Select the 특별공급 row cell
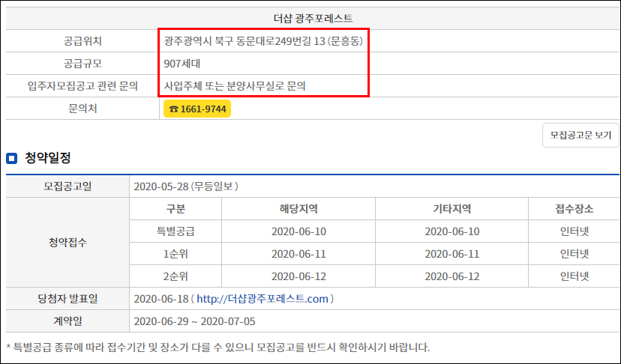This screenshot has width=621, height=364. point(175,231)
